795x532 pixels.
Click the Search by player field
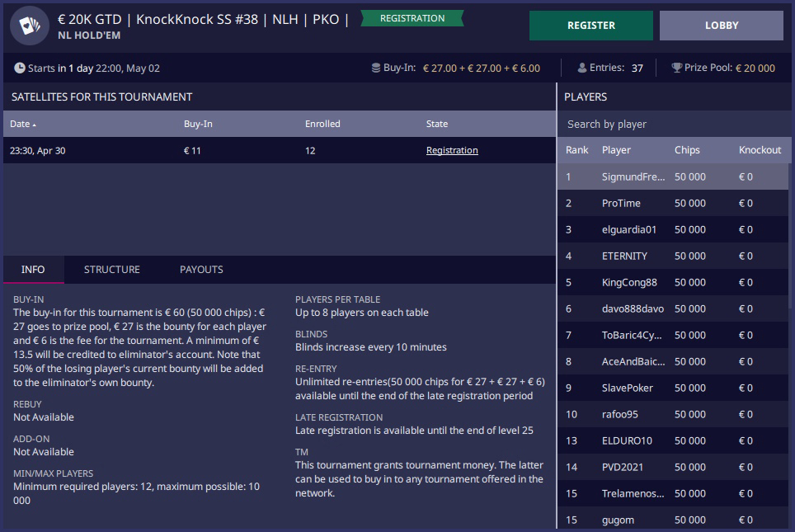(672, 124)
